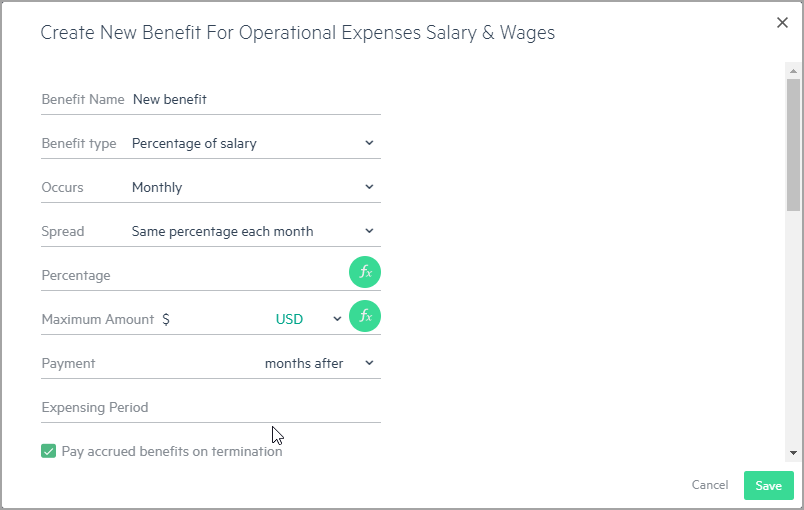Click the vertical scrollbar thumb
The width and height of the screenshot is (804, 510).
pyautogui.click(x=793, y=145)
